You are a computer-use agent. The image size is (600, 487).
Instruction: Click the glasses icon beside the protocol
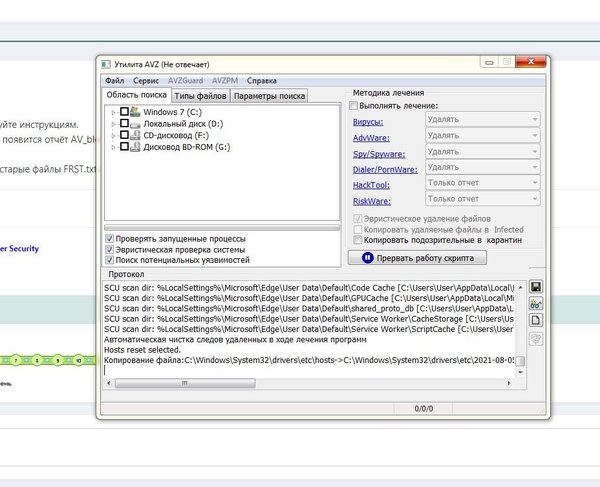[535, 303]
